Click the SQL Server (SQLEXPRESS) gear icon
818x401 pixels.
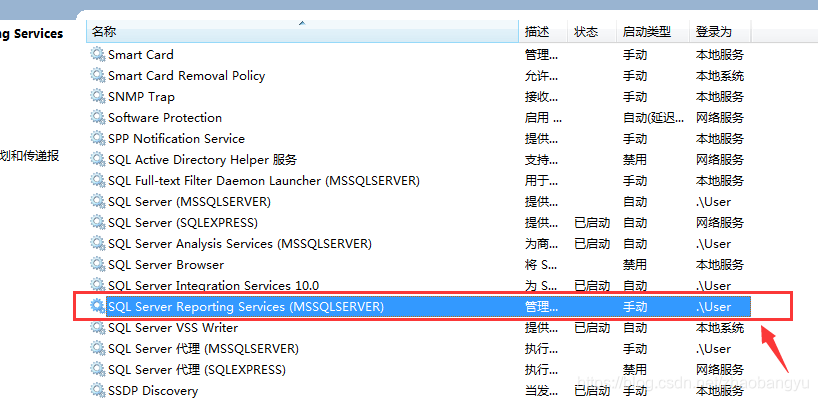pyautogui.click(x=98, y=222)
